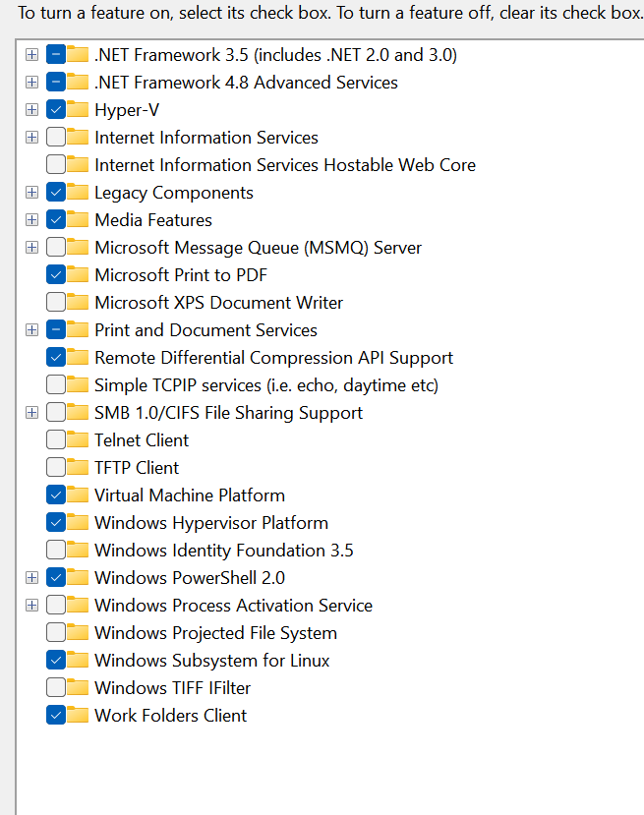Check Windows Process Activation Service box
The image size is (644, 815).
tap(56, 605)
